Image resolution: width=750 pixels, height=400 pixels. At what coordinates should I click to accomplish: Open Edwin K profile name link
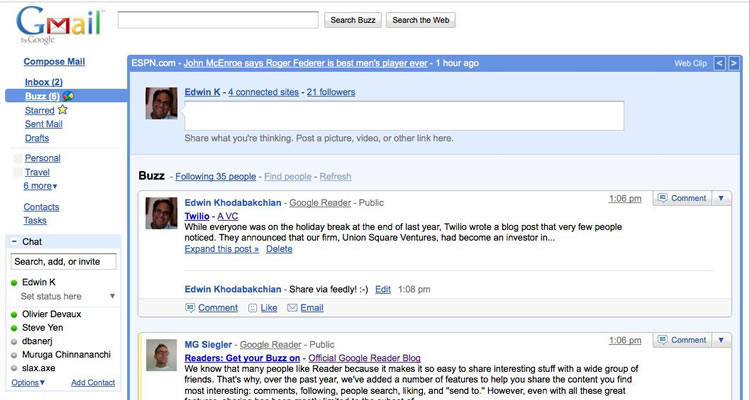click(x=202, y=92)
